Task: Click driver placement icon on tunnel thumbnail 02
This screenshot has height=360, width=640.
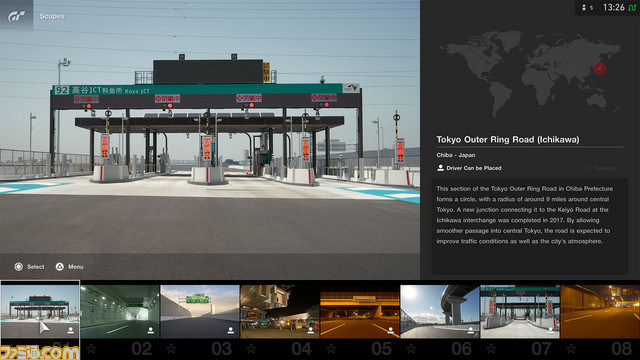Action: pos(151,330)
